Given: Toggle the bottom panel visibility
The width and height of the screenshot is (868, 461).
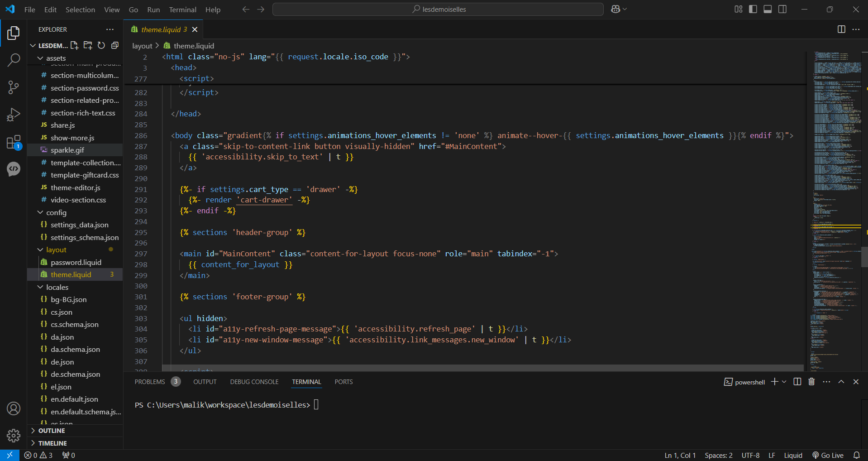Looking at the screenshot, I should point(768,9).
